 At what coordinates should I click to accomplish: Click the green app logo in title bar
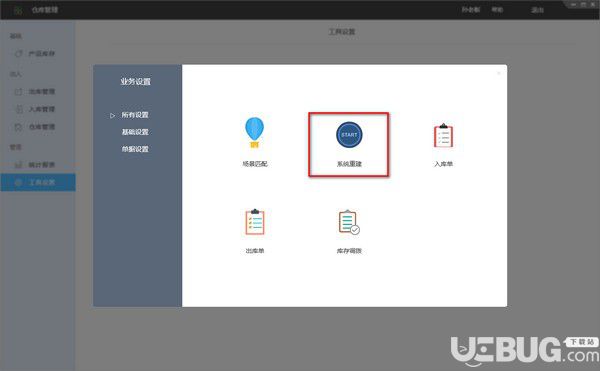[18, 10]
